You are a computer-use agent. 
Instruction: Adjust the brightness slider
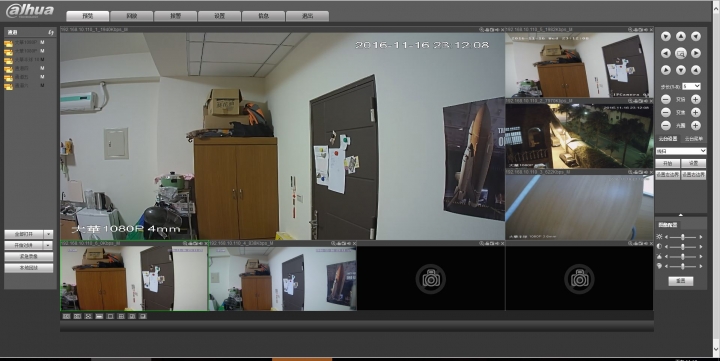683,237
